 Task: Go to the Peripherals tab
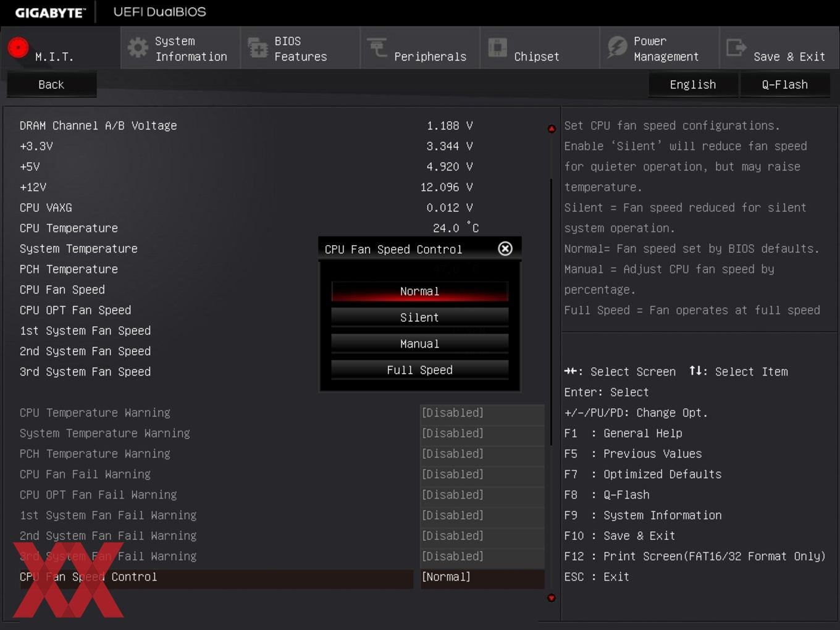420,48
